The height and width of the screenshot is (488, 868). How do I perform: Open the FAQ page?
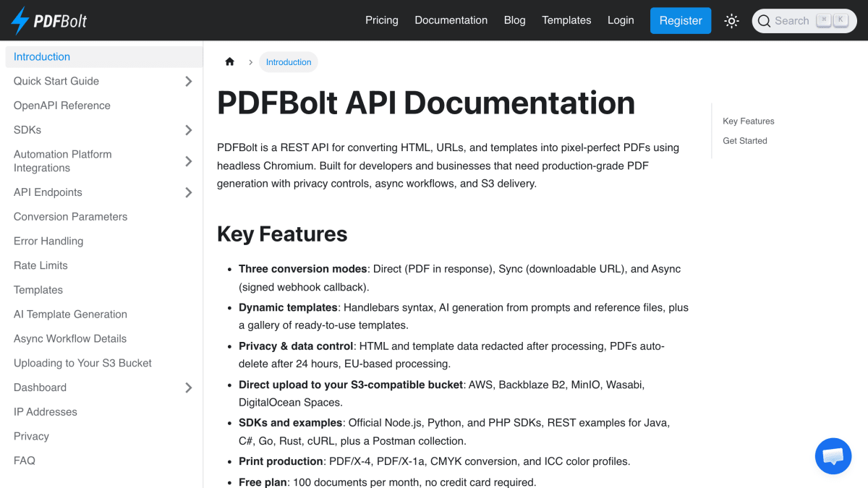point(25,461)
